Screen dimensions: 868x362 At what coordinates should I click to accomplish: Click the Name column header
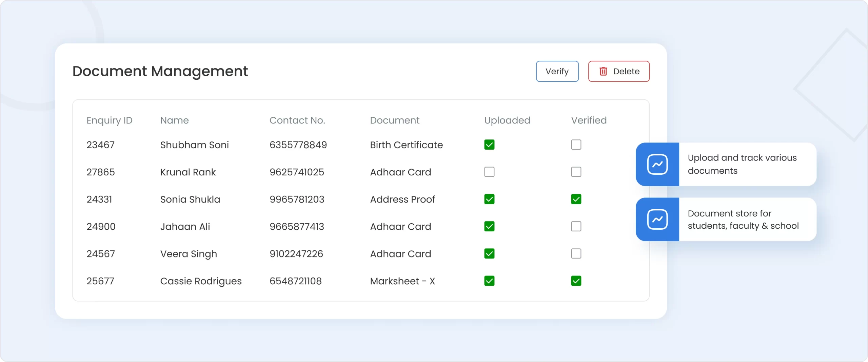pos(174,120)
